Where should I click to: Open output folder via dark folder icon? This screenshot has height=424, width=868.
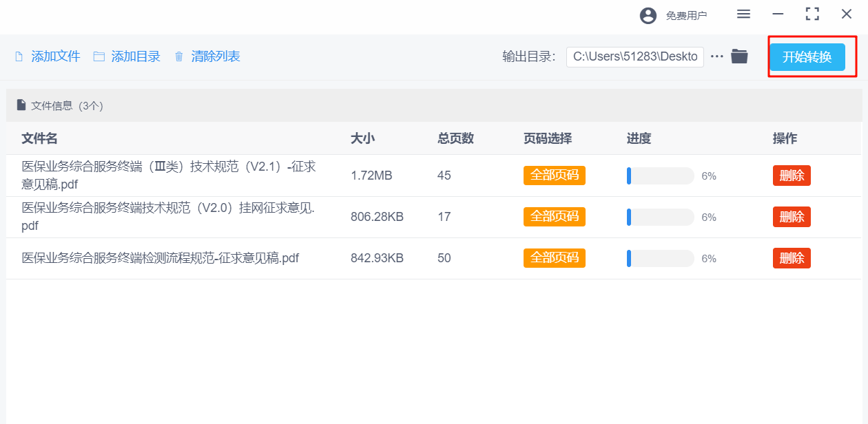(739, 56)
